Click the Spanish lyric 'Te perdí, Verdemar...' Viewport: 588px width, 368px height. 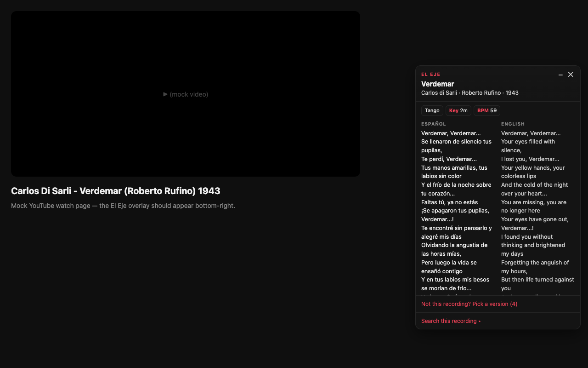coord(449,159)
